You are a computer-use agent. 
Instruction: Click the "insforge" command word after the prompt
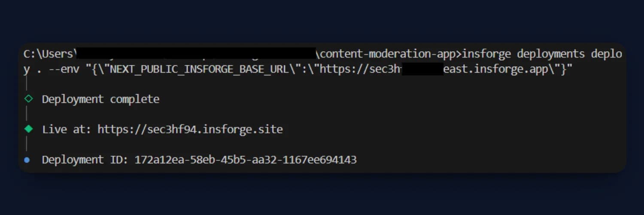click(x=486, y=54)
